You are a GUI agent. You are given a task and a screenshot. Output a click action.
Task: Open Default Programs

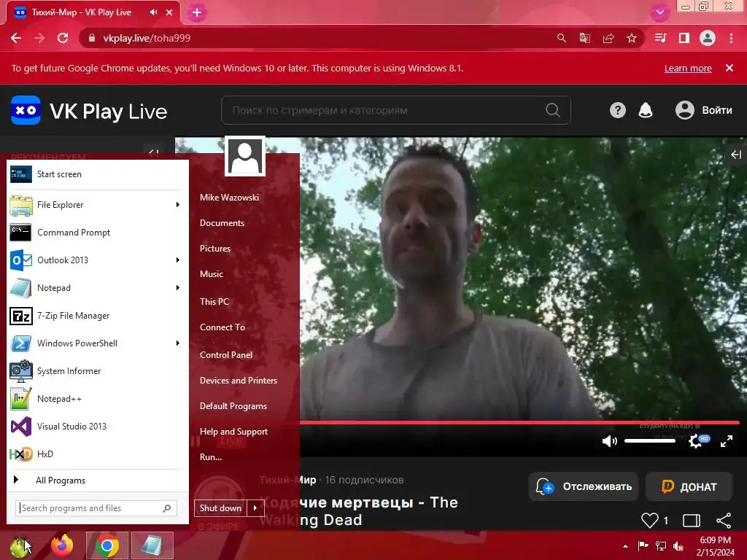click(x=233, y=406)
